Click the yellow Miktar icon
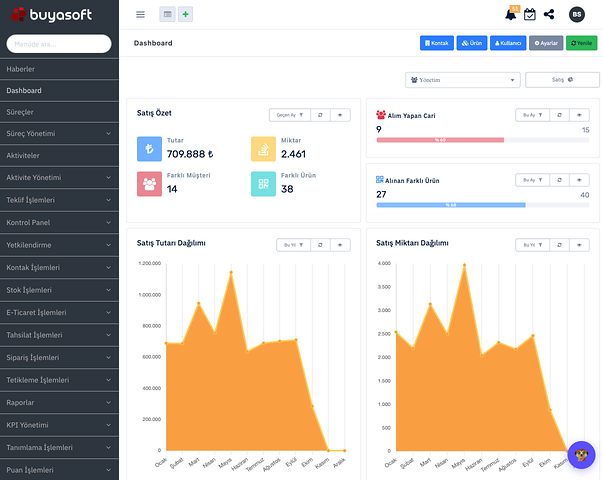Image resolution: width=603 pixels, height=480 pixels. tap(263, 149)
